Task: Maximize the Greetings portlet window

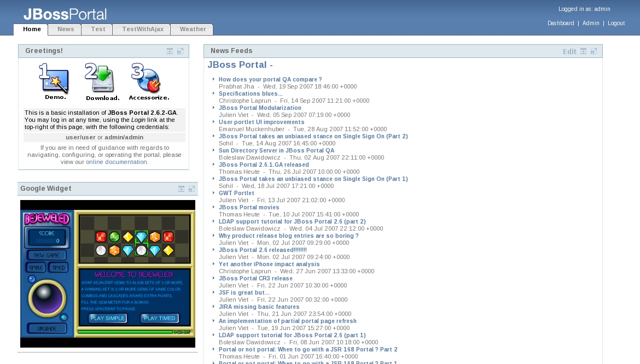Action: [x=180, y=51]
